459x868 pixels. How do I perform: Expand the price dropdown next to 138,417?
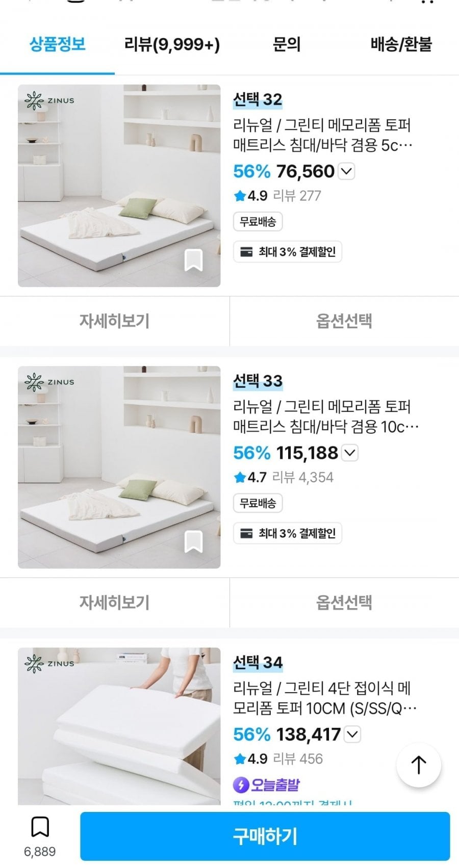[x=353, y=734]
